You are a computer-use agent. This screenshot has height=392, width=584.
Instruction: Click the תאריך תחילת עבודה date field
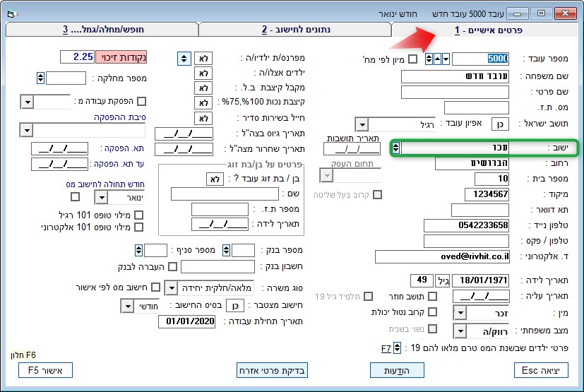pos(187,321)
